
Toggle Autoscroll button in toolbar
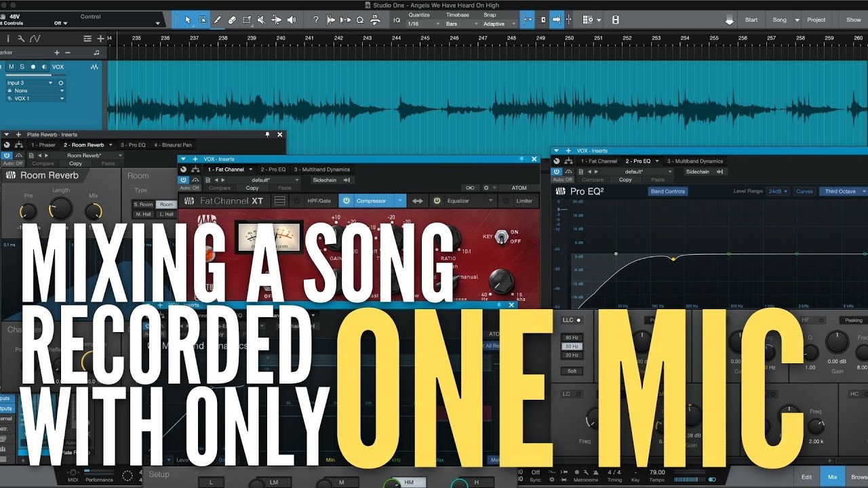coord(557,20)
